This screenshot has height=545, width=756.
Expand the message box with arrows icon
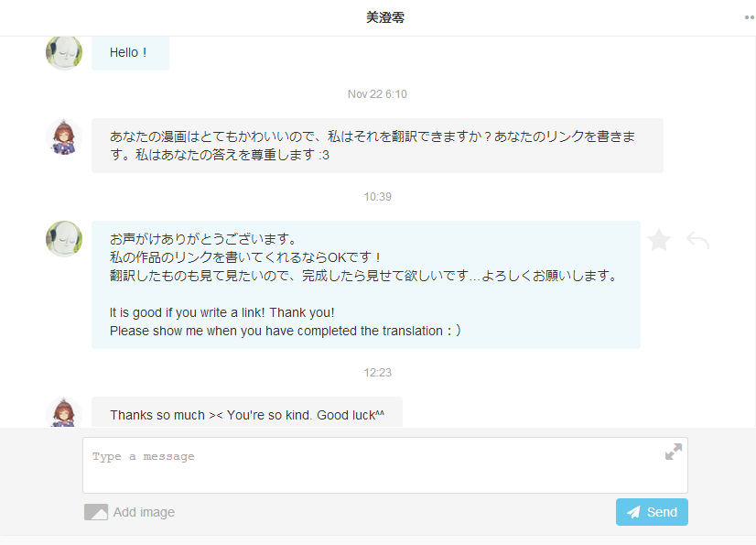[x=673, y=452]
